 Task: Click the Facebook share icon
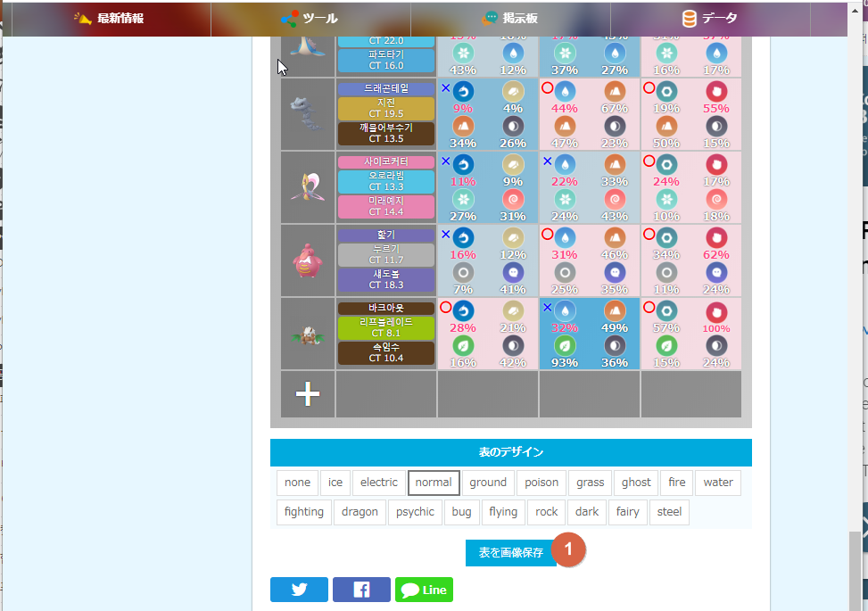pyautogui.click(x=360, y=589)
